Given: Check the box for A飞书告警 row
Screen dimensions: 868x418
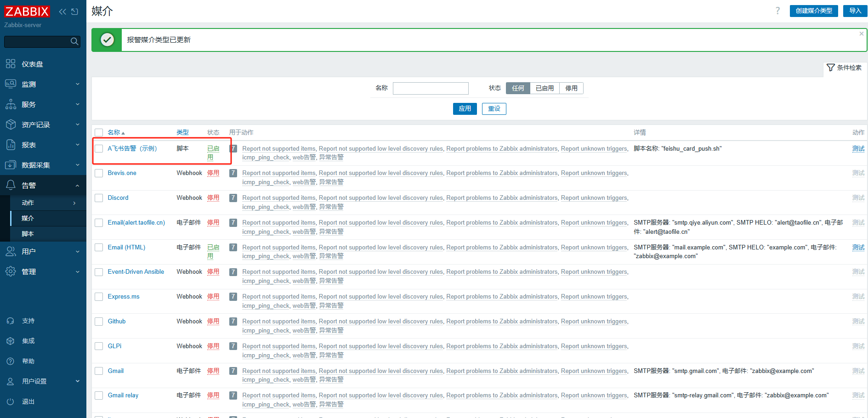Looking at the screenshot, I should [x=99, y=148].
